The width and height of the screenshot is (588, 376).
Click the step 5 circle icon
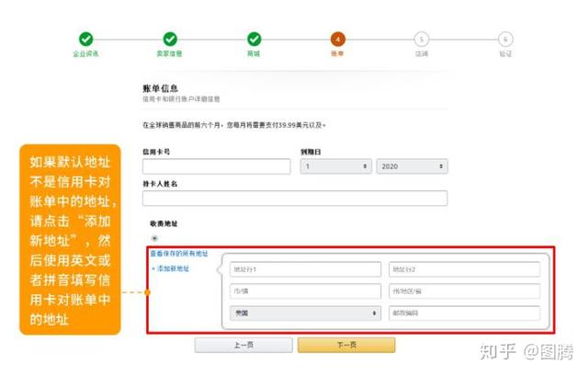click(422, 39)
